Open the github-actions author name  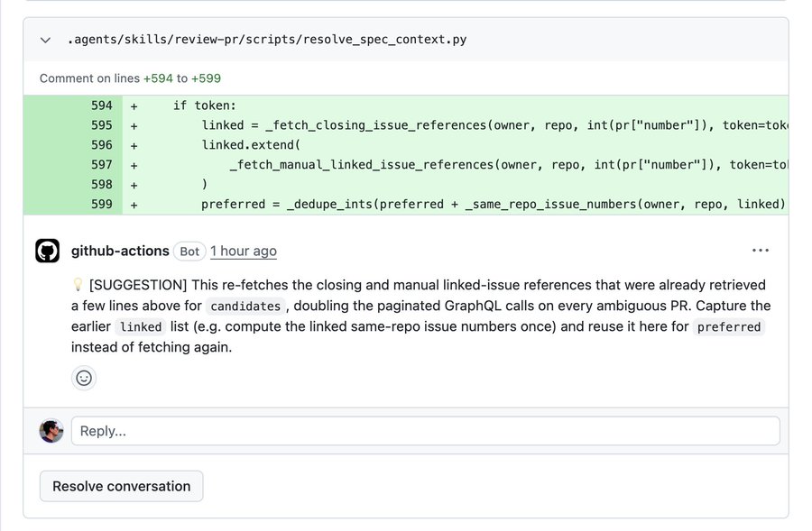(x=120, y=251)
